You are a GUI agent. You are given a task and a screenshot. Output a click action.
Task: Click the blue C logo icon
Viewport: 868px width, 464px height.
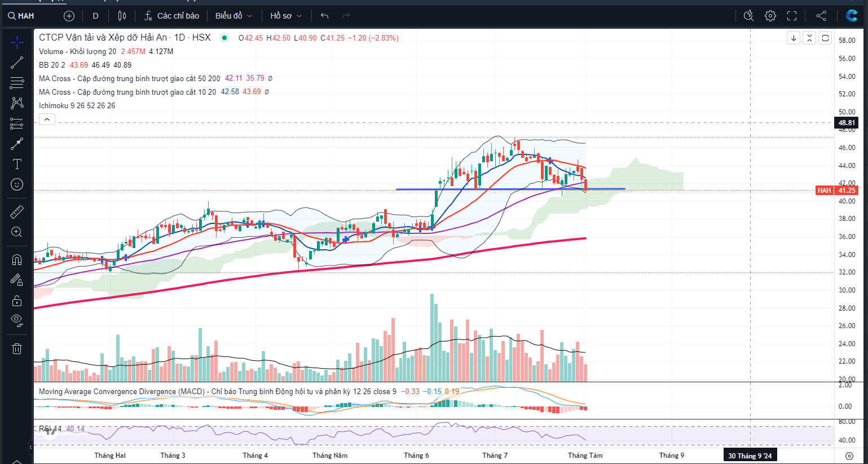coord(852,16)
